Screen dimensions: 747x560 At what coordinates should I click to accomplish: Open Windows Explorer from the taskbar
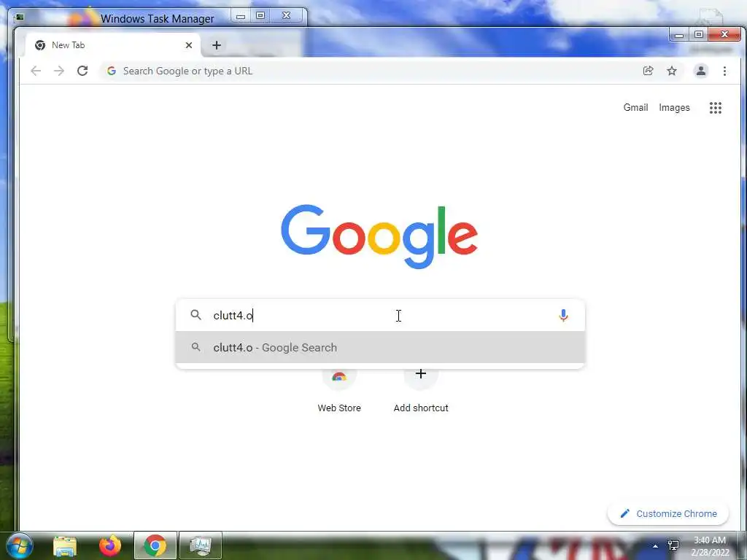[65, 545]
